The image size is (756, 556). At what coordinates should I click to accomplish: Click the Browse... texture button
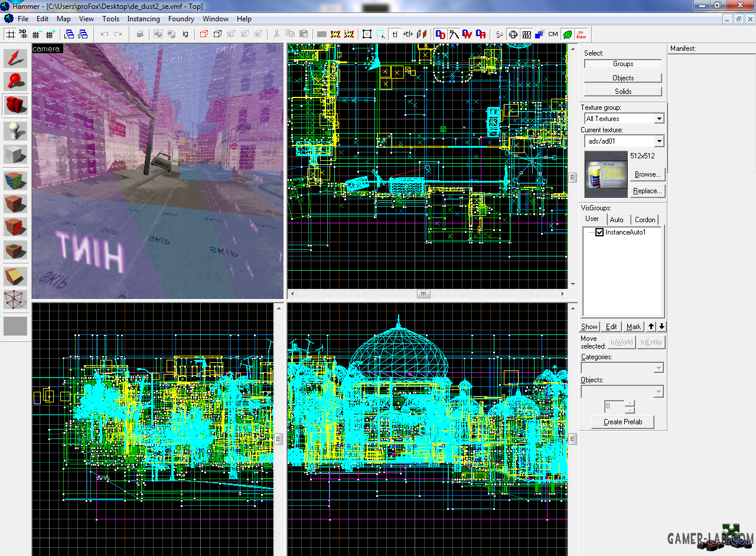tap(647, 174)
